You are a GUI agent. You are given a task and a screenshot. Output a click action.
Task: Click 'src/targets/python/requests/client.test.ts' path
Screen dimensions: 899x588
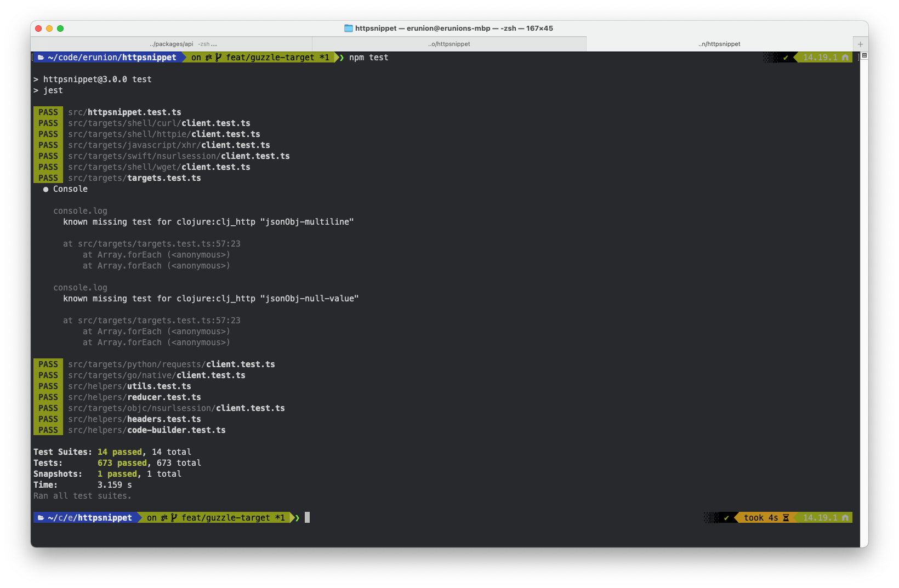coord(172,364)
